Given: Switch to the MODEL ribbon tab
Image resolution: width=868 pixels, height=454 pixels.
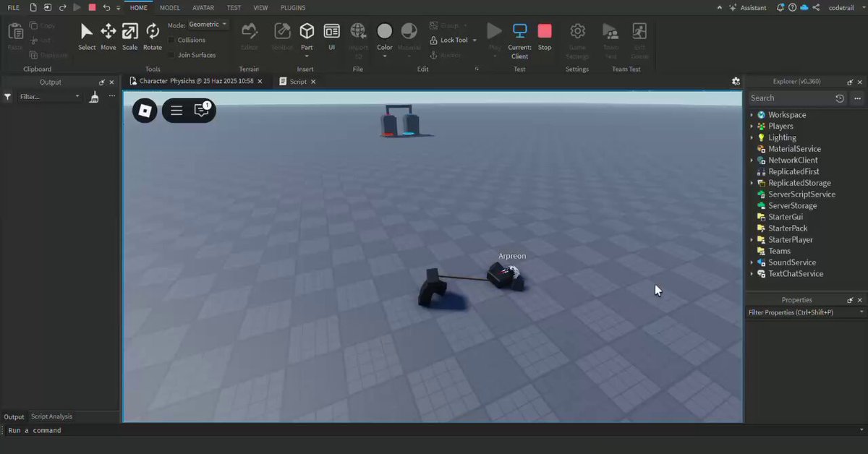Looking at the screenshot, I should pos(170,8).
